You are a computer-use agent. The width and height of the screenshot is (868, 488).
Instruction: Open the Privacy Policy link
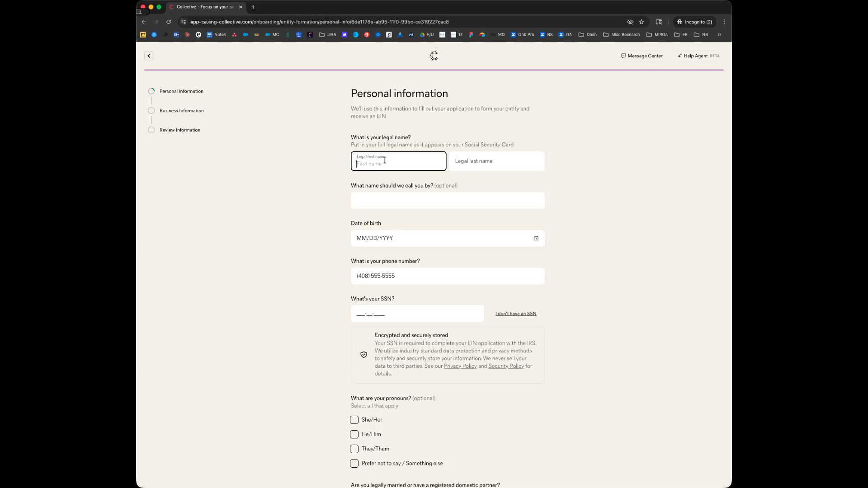[x=460, y=366]
